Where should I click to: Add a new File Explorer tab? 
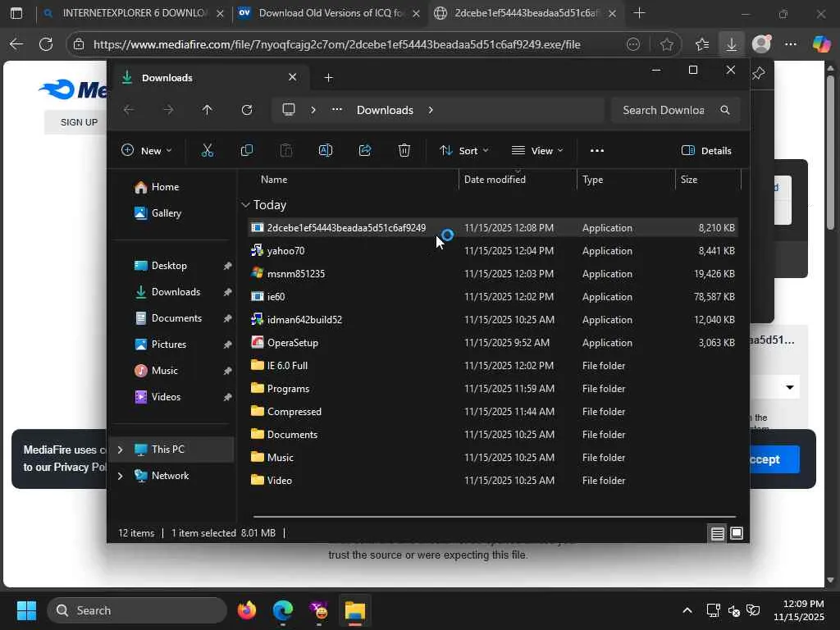pyautogui.click(x=328, y=78)
